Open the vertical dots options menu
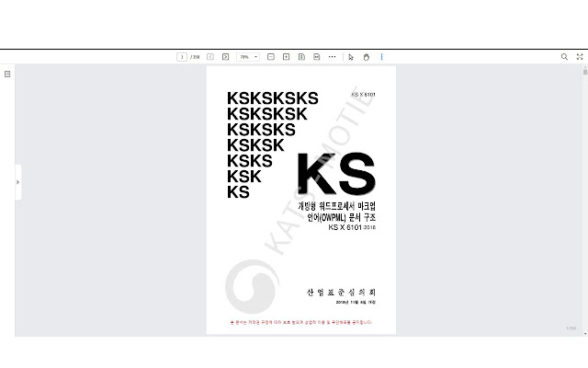The image size is (588, 368). 381,57
